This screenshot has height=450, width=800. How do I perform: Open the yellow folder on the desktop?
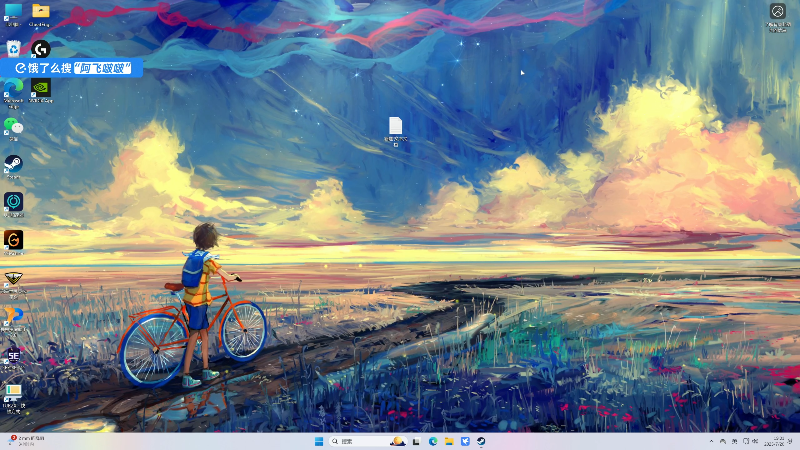click(40, 14)
